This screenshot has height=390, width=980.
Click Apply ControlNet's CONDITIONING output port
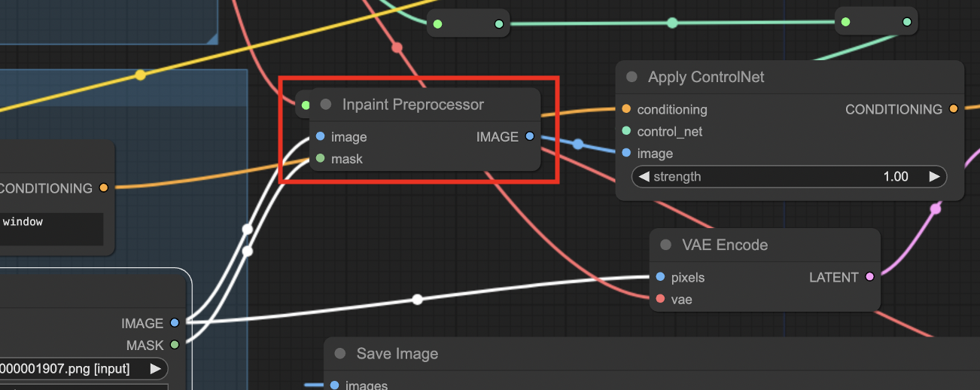tap(953, 109)
